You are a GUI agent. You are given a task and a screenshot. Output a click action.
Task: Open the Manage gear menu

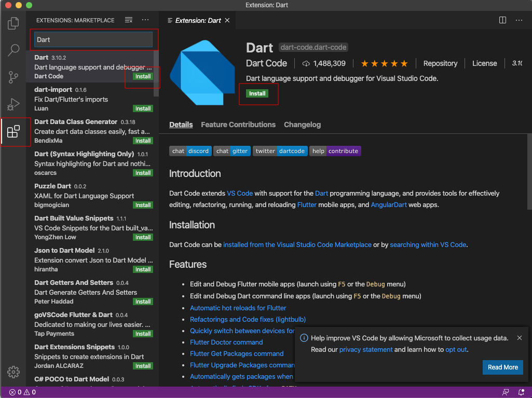click(13, 372)
